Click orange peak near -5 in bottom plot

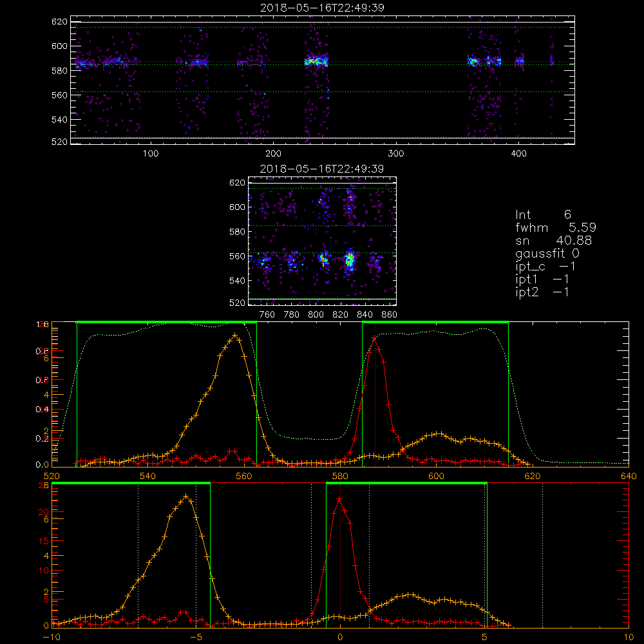[186, 496]
